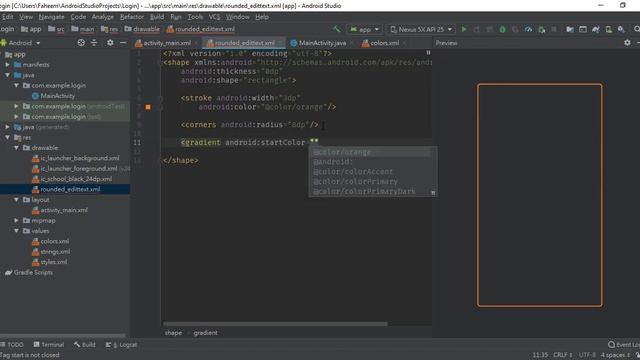The width and height of the screenshot is (640, 360).
Task: Select strings.xml in values folder
Action: [x=55, y=251]
